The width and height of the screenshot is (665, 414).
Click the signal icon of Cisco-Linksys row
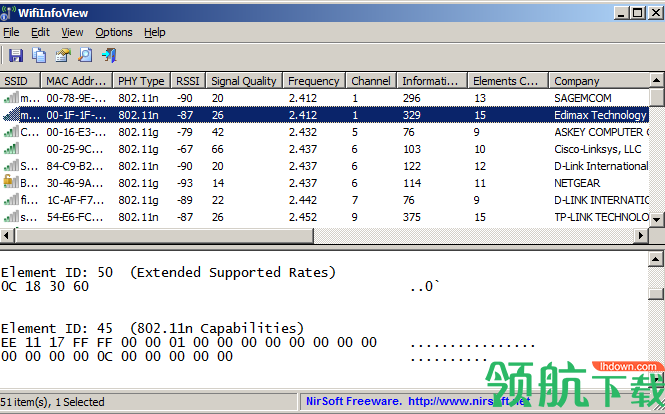(11, 149)
